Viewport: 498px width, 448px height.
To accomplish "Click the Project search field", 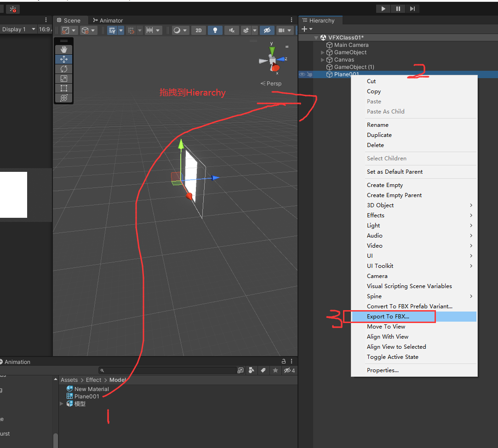I will [168, 370].
